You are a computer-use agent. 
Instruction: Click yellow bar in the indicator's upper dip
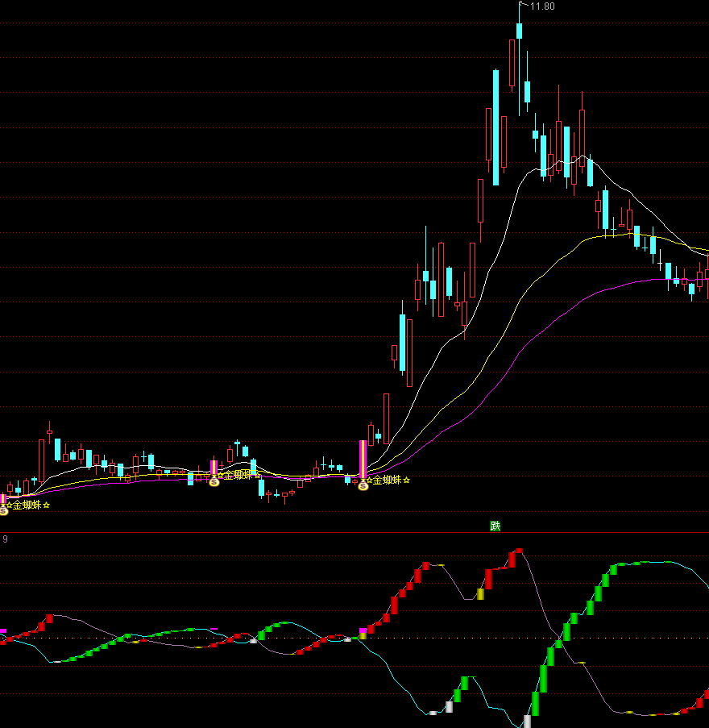click(x=480, y=594)
